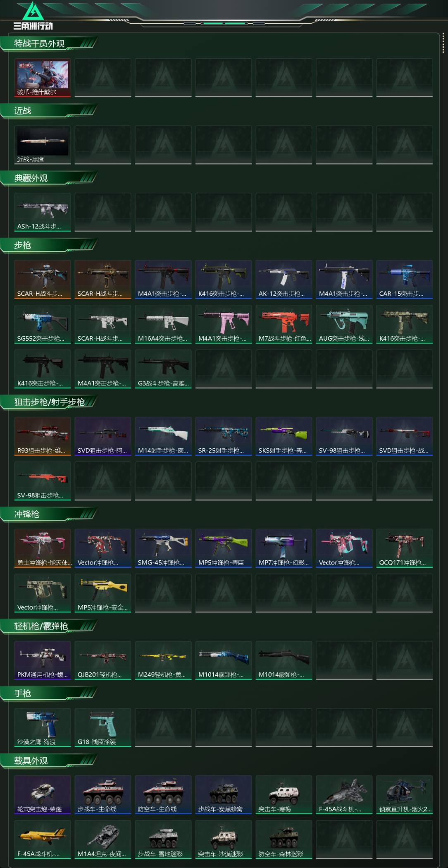Viewport: 448px width, 868px height.
Task: Choose the 轮式突击炮-荣耀 vehicle skin
Action: pos(43,795)
